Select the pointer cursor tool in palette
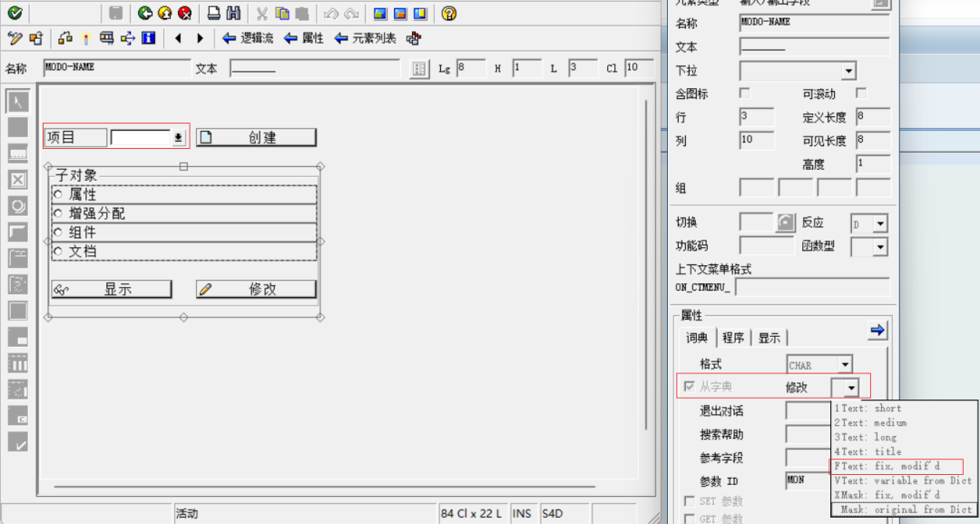Viewport: 980px width, 524px height. pyautogui.click(x=17, y=102)
